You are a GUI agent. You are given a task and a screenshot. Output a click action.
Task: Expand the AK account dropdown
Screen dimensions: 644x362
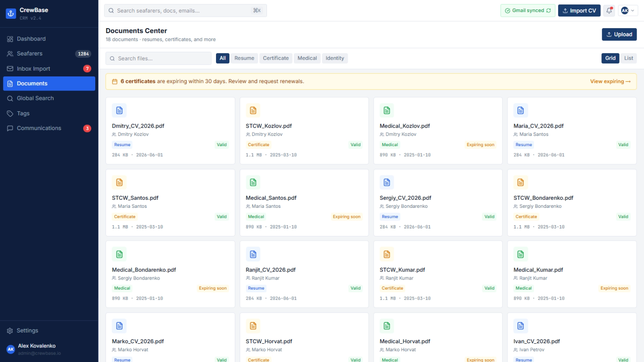point(628,11)
